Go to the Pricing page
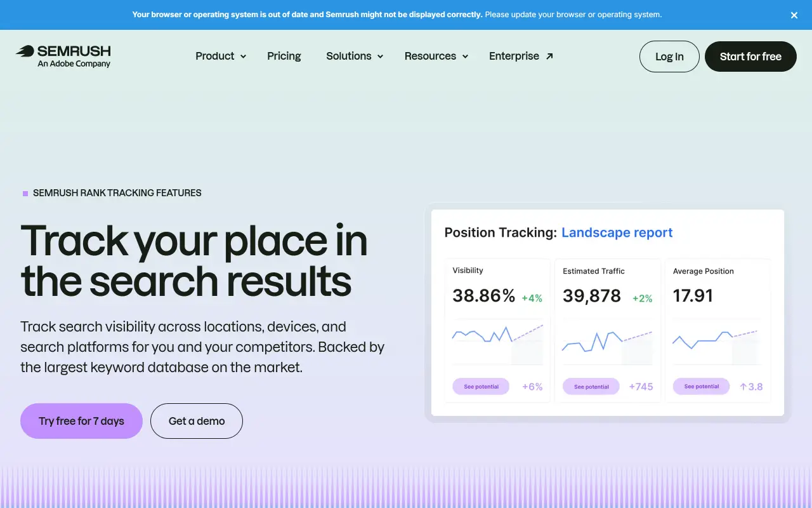This screenshot has width=812, height=508. coord(284,56)
